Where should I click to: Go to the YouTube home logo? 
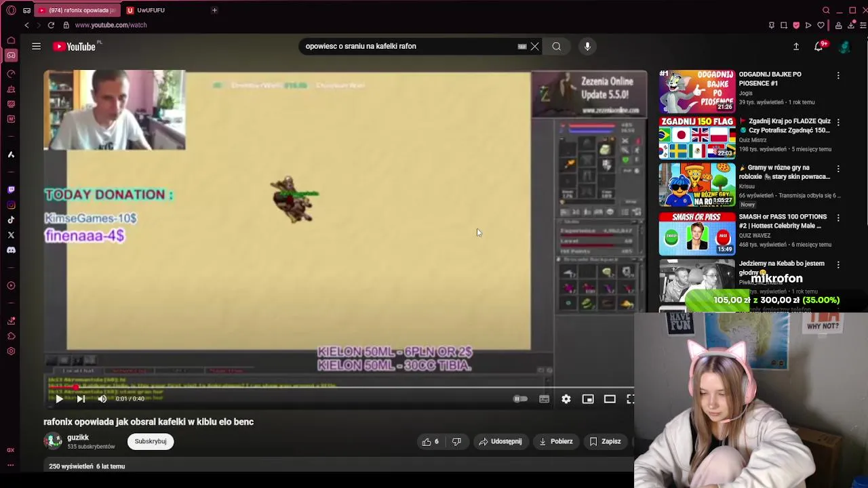(75, 46)
